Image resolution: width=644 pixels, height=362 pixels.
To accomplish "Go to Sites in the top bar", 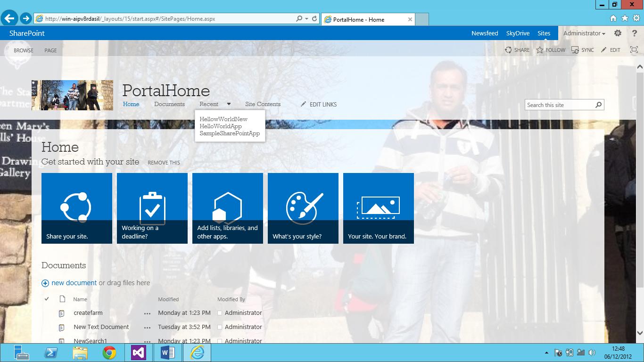I will coord(544,33).
